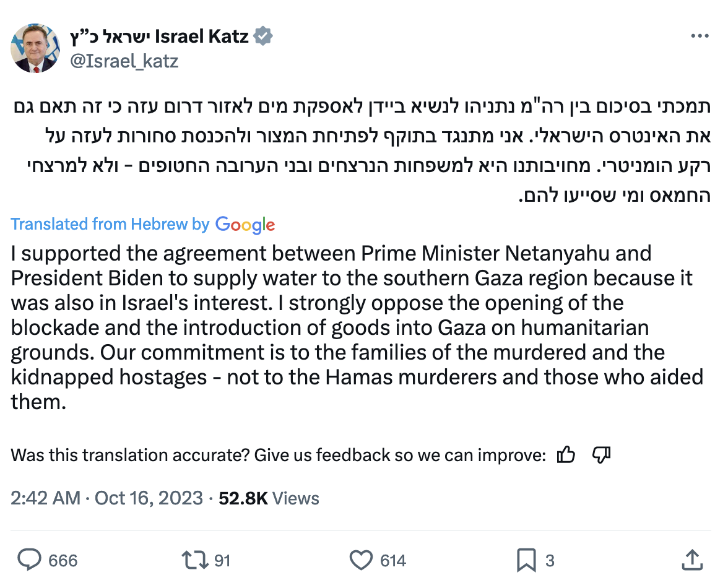728x588 pixels.
Task: Bookmark this tweet
Action: (x=526, y=560)
